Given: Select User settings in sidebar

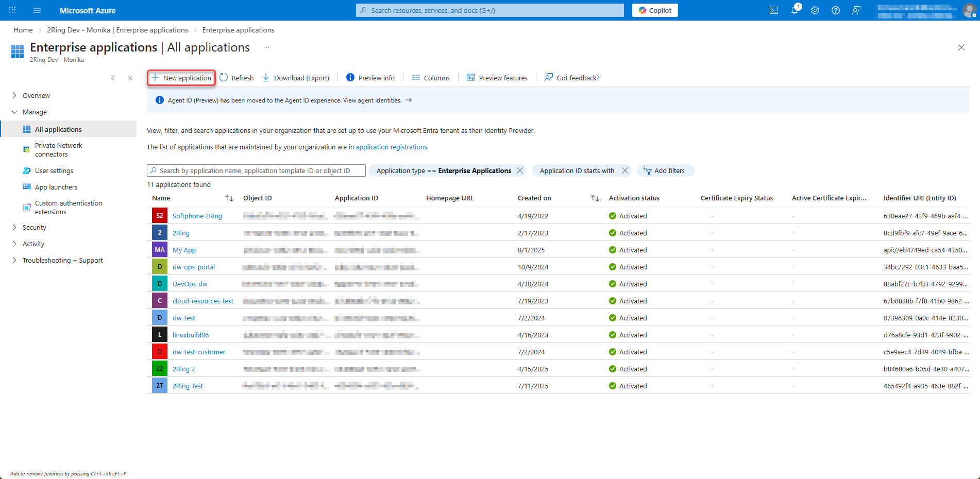Looking at the screenshot, I should [x=54, y=170].
